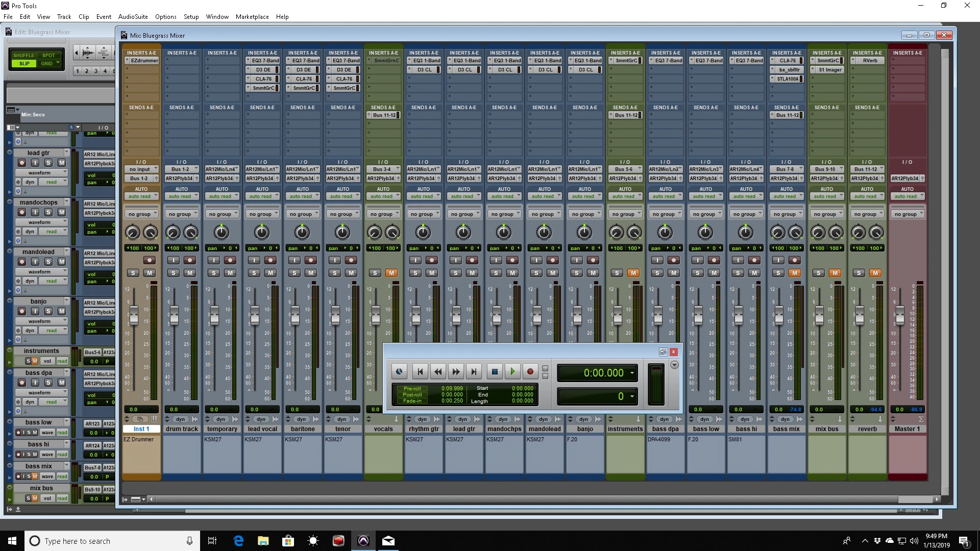Image resolution: width=980 pixels, height=551 pixels.
Task: Open group selector on EZ Drummer channel
Action: coord(142,214)
